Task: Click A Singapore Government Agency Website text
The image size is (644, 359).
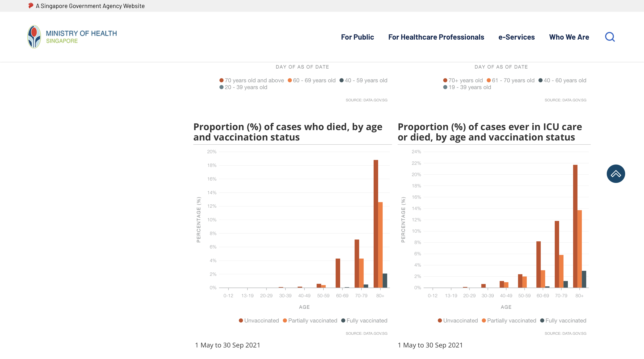Action: point(90,6)
